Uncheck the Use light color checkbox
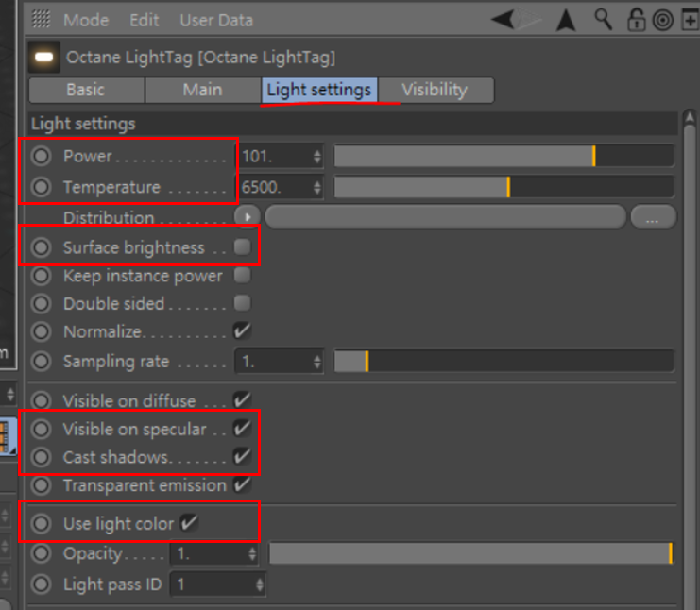The height and width of the screenshot is (610, 700). pos(189,523)
